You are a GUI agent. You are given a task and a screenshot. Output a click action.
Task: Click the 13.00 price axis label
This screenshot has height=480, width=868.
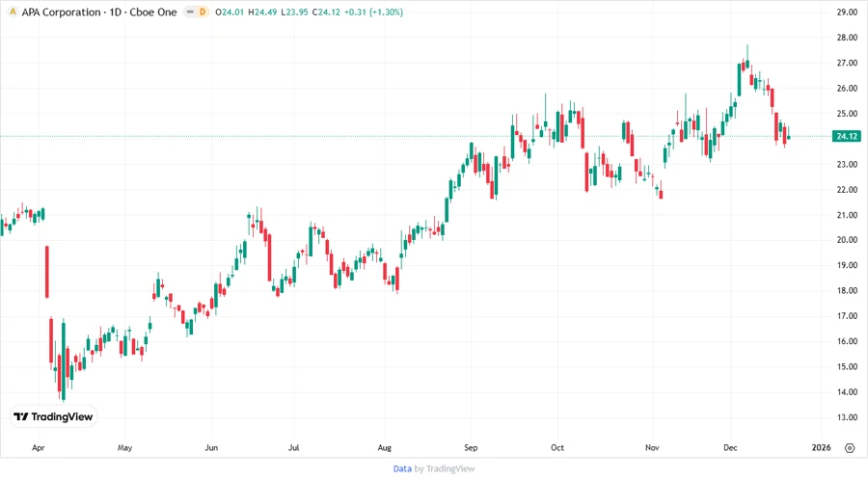tap(847, 417)
